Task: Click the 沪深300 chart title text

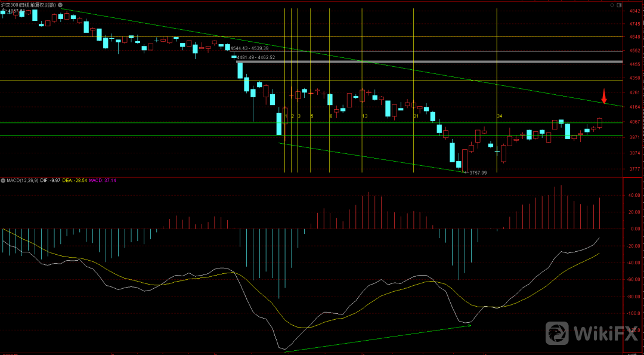Action: [30, 5]
